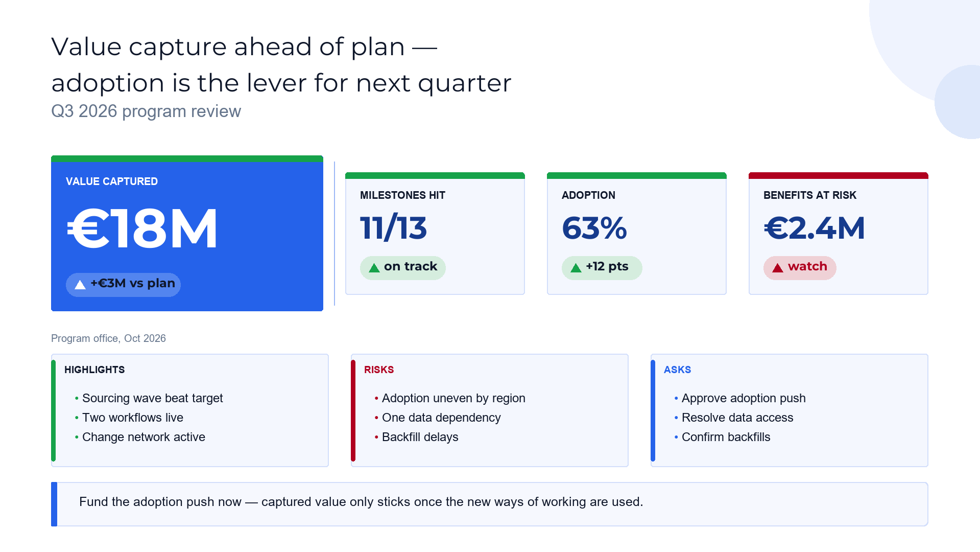Screen dimensions: 980x552
Task: Select the 63% adoption figure
Action: 594,228
